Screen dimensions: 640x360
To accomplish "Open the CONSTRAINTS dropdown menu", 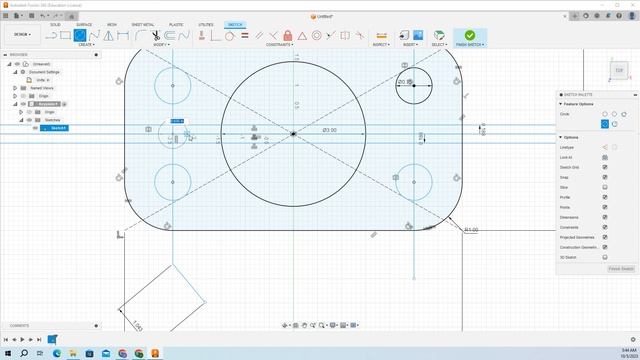I will click(280, 44).
